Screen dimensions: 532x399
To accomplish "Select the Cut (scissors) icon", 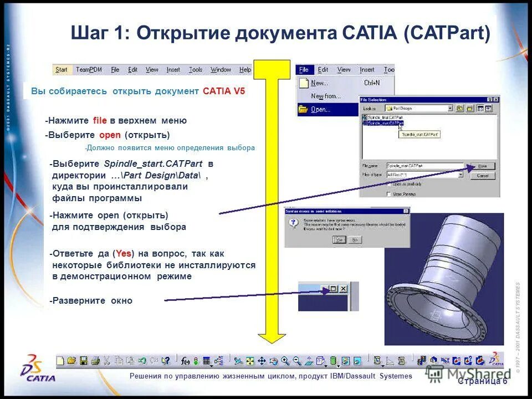I will pyautogui.click(x=106, y=359).
